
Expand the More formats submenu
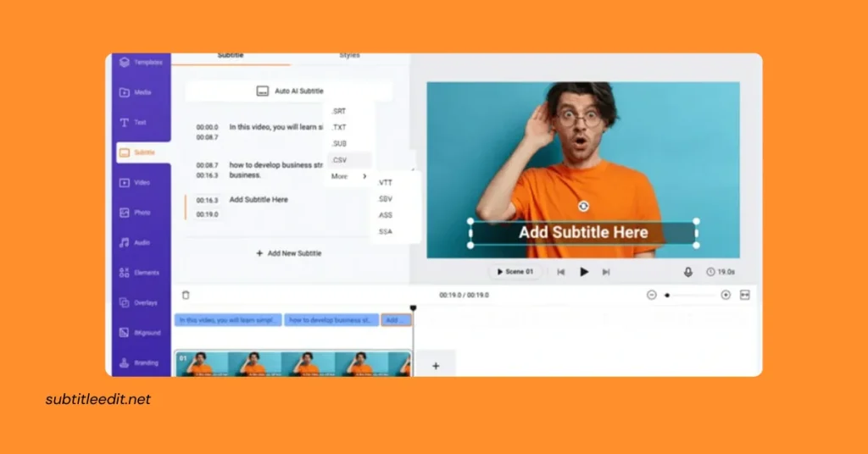point(348,176)
